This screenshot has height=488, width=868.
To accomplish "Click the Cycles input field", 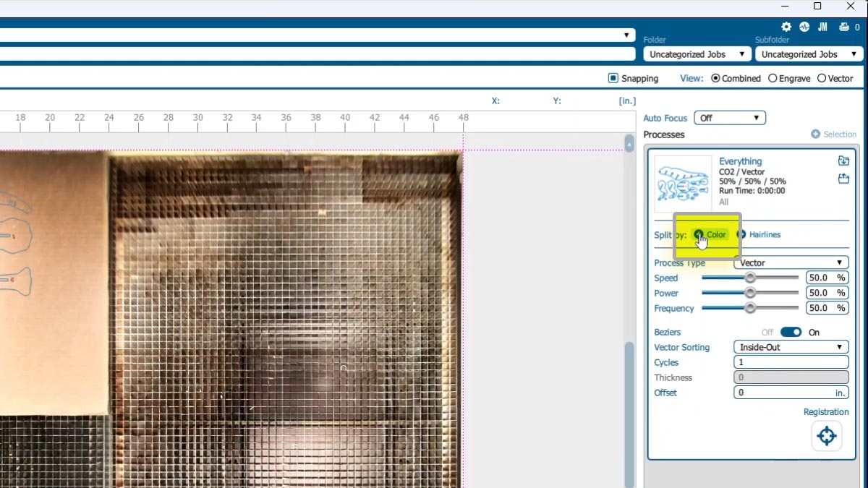I will tap(791, 362).
